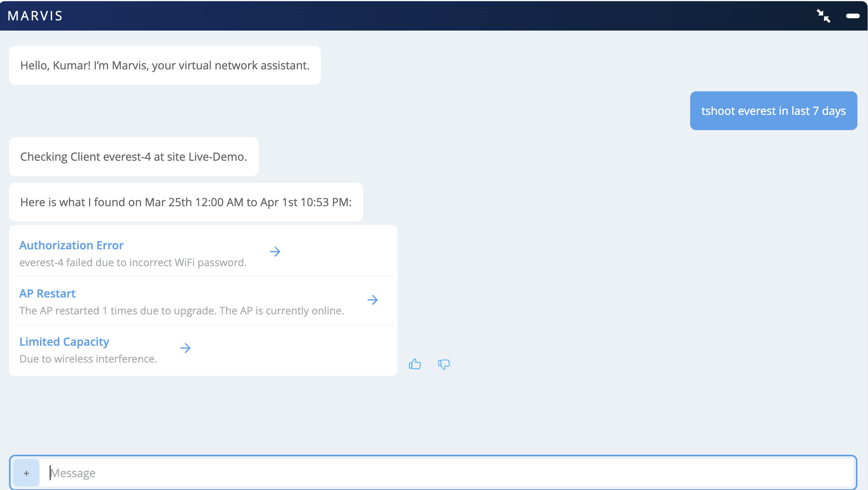Shrink the Marvis chat window with the inward-arrows icon
The width and height of the screenshot is (868, 490).
pos(823,16)
